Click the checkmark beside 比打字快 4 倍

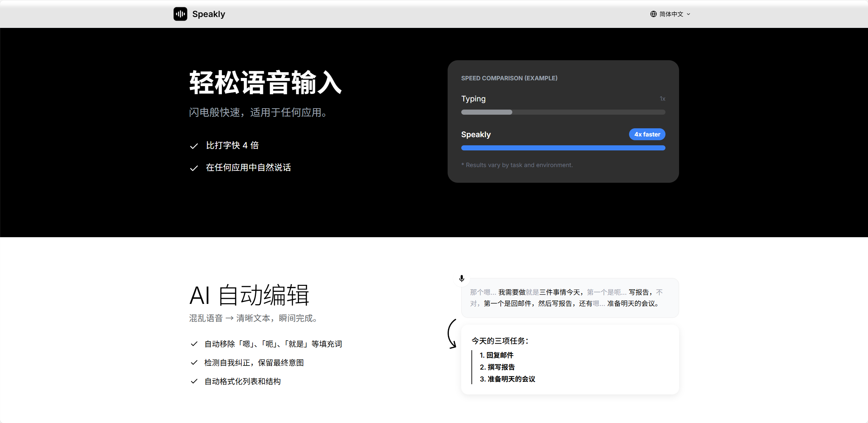(x=194, y=146)
